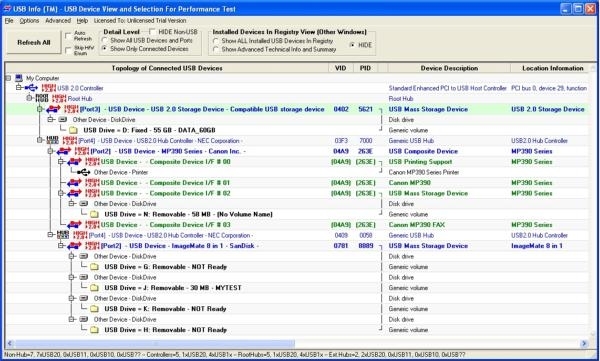Click the plug icon of Canon MP390 Series device
Viewport: 600px width, 361px height.
[64, 151]
